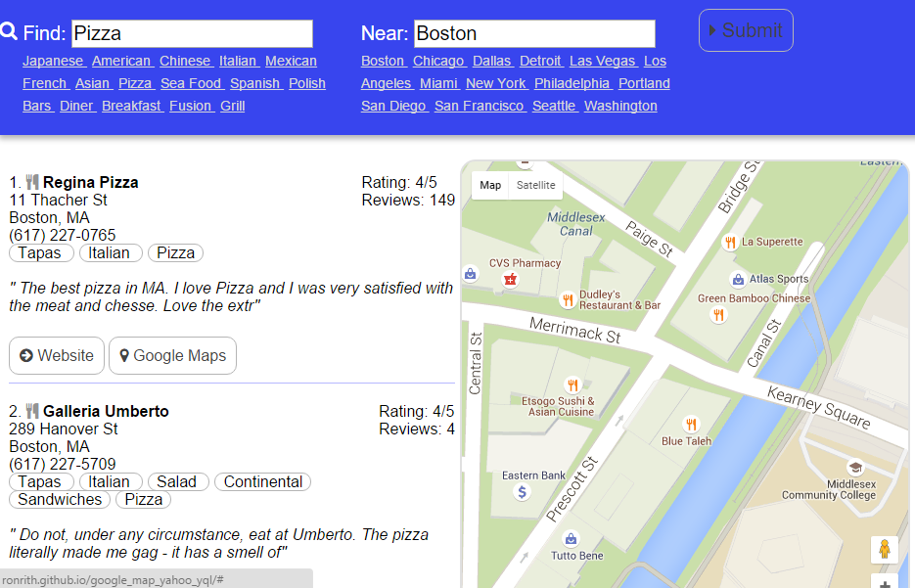Choose the Japanese cuisine link

(53, 61)
